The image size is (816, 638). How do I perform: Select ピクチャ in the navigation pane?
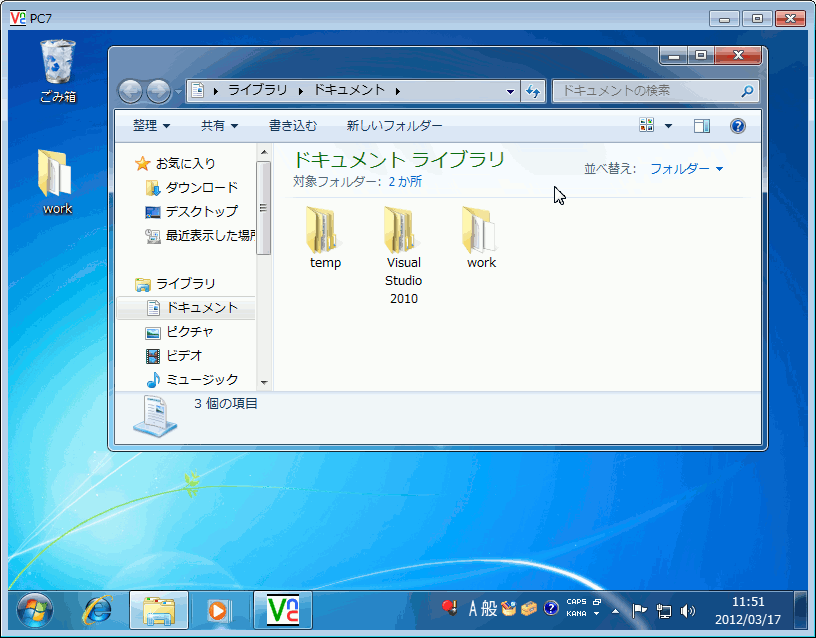point(190,332)
